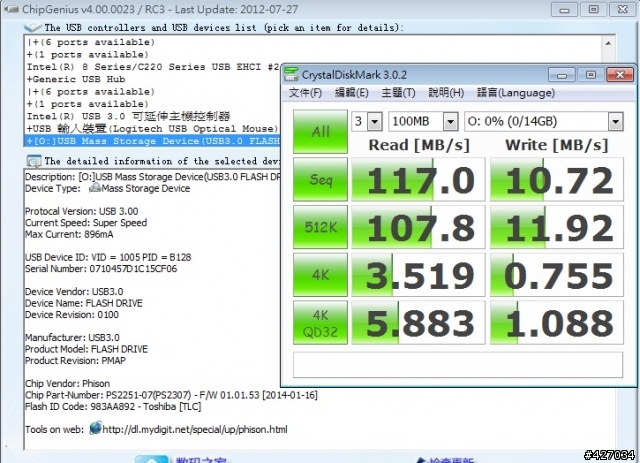Start the 4K benchmark test
640x463 pixels.
coord(320,275)
